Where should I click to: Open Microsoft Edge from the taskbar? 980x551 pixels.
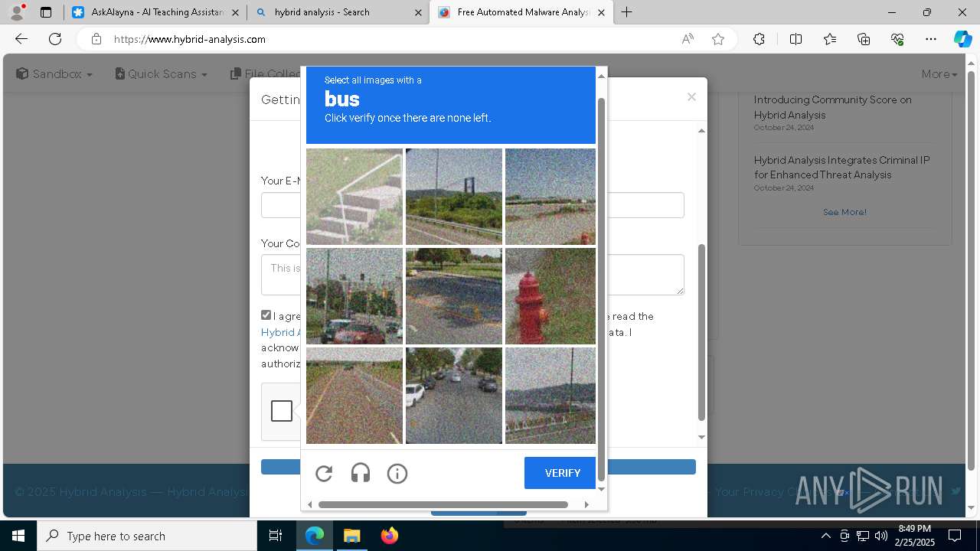coord(315,536)
